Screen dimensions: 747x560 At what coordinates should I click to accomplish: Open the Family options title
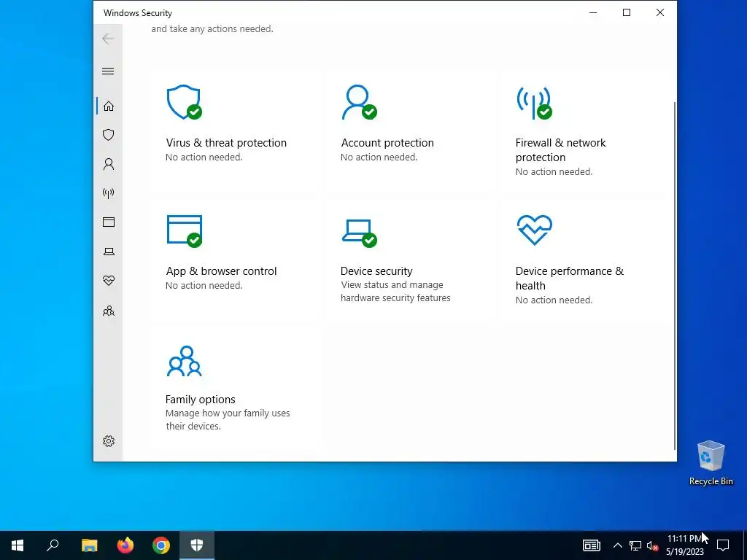pos(200,400)
